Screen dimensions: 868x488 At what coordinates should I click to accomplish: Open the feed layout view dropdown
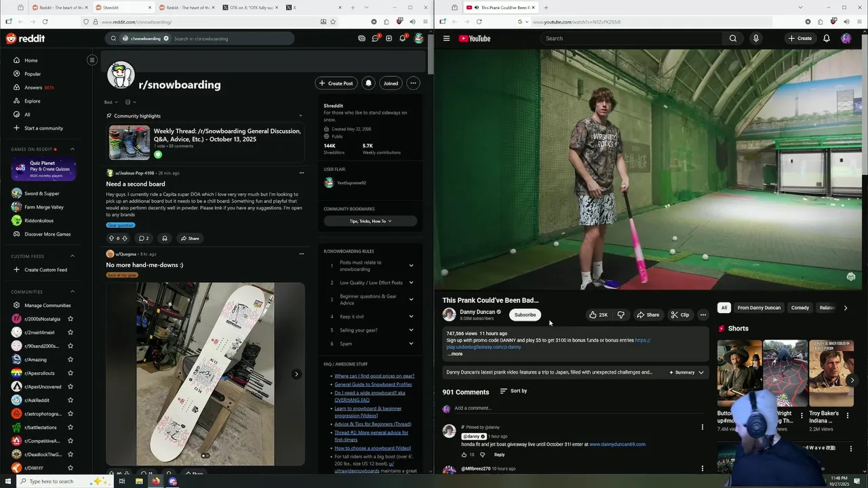[131, 102]
